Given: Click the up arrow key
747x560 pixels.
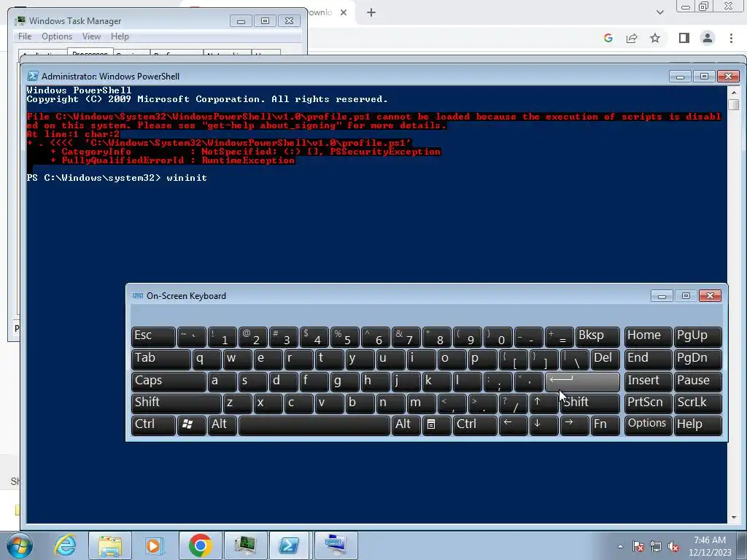Looking at the screenshot, I should [x=544, y=403].
